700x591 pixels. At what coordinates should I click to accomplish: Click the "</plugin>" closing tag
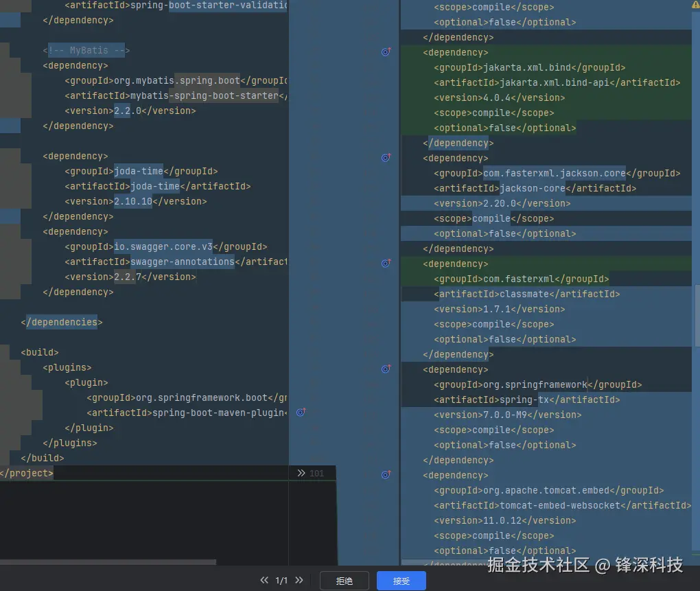[89, 428]
